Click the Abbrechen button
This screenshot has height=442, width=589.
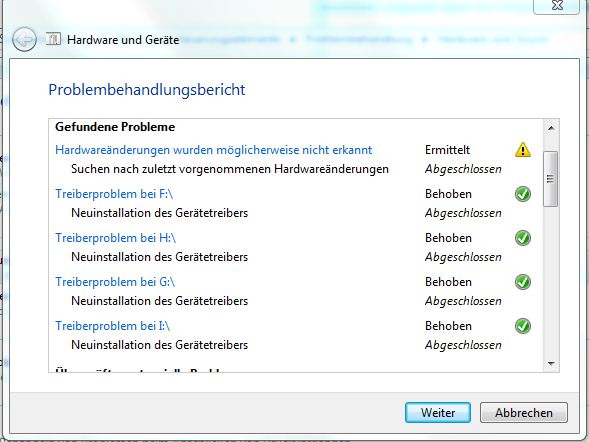pyautogui.click(x=524, y=412)
